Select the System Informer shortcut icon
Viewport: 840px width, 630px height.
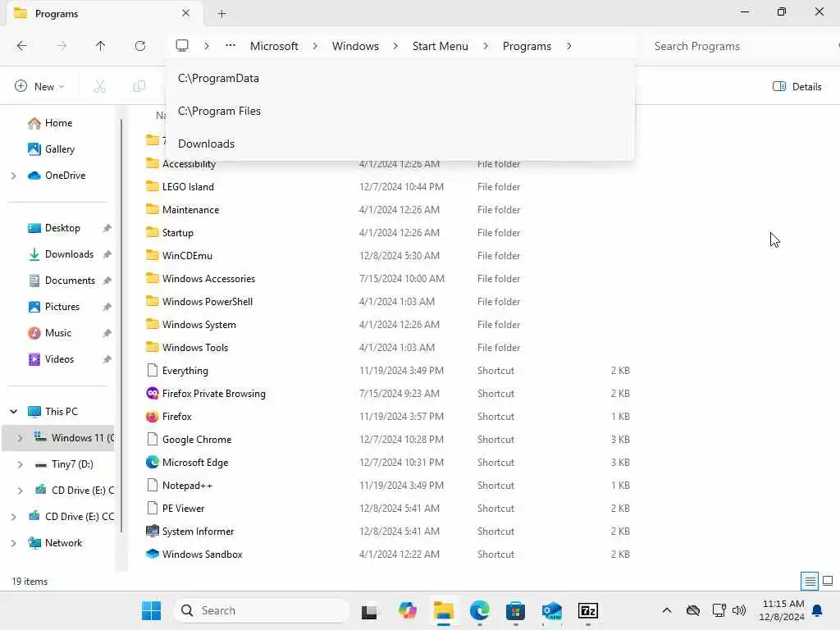coord(152,532)
